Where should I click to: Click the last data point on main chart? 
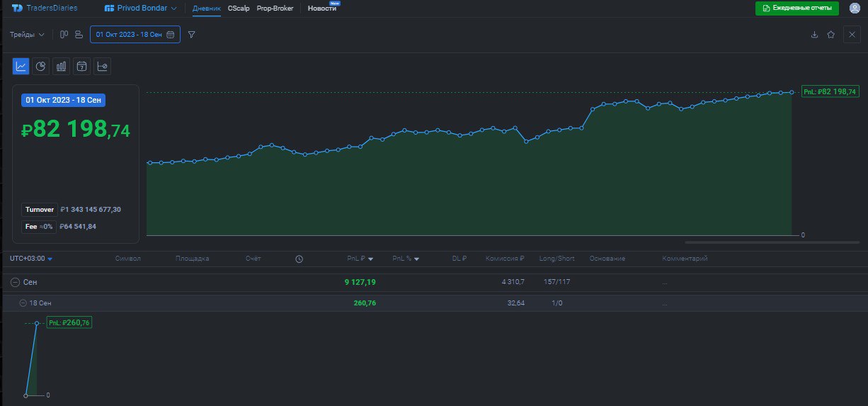coord(792,92)
